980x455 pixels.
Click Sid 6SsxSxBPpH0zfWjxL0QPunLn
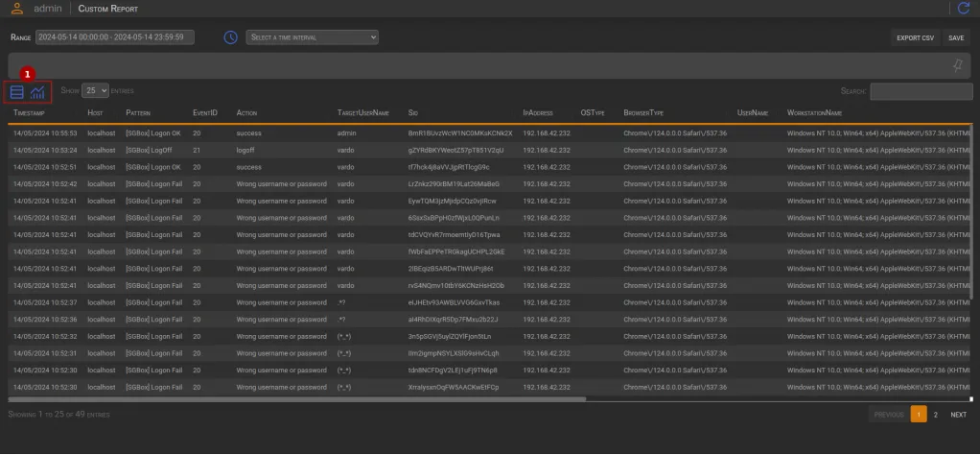(x=454, y=218)
